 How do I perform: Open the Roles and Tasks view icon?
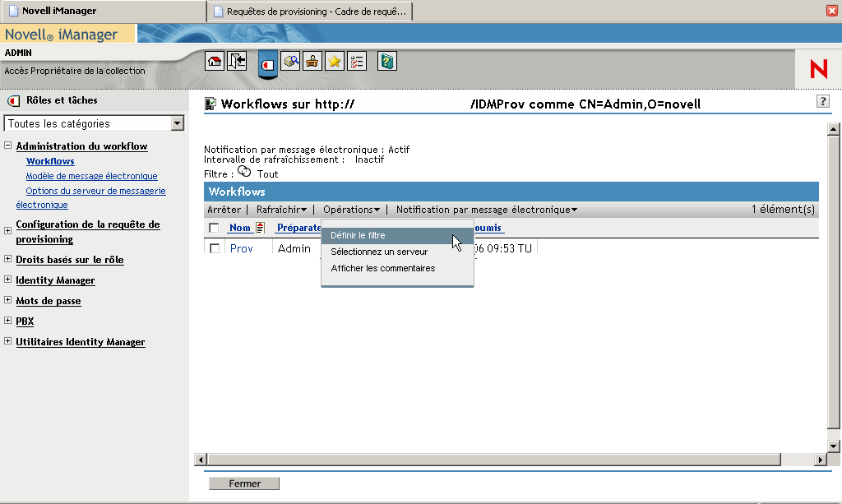click(x=268, y=64)
